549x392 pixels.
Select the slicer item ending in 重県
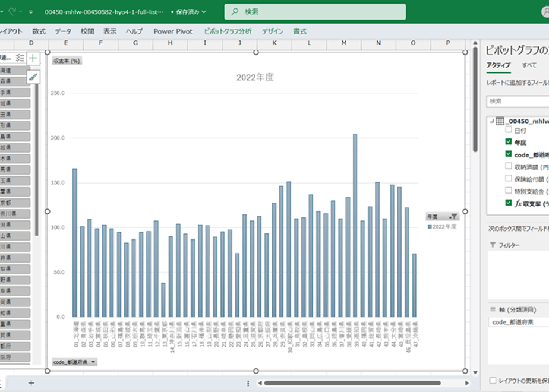[x=15, y=324]
